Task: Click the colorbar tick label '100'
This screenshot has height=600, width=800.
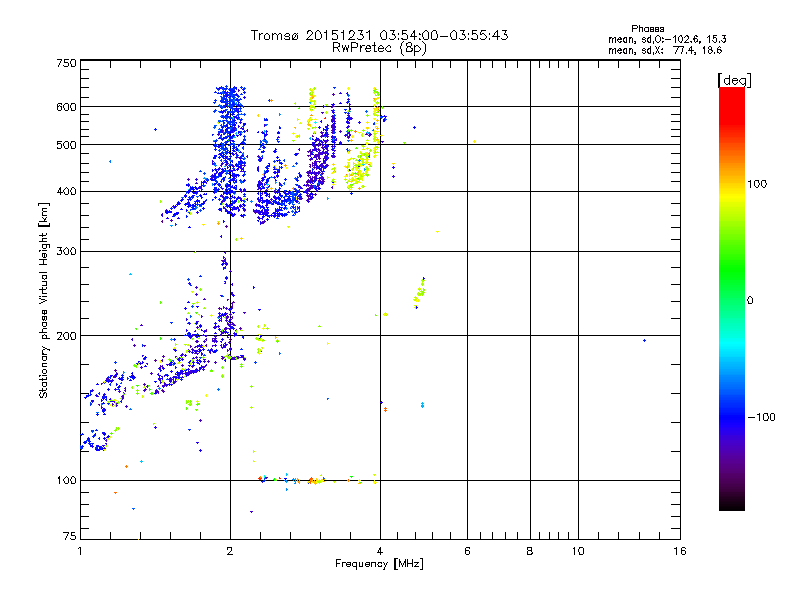Action: click(x=757, y=184)
